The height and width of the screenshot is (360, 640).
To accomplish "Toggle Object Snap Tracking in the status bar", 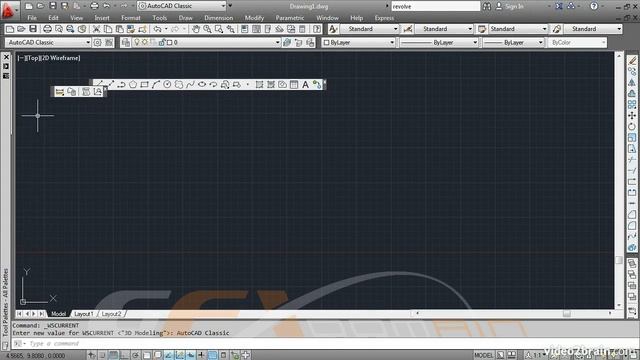I will 169,355.
